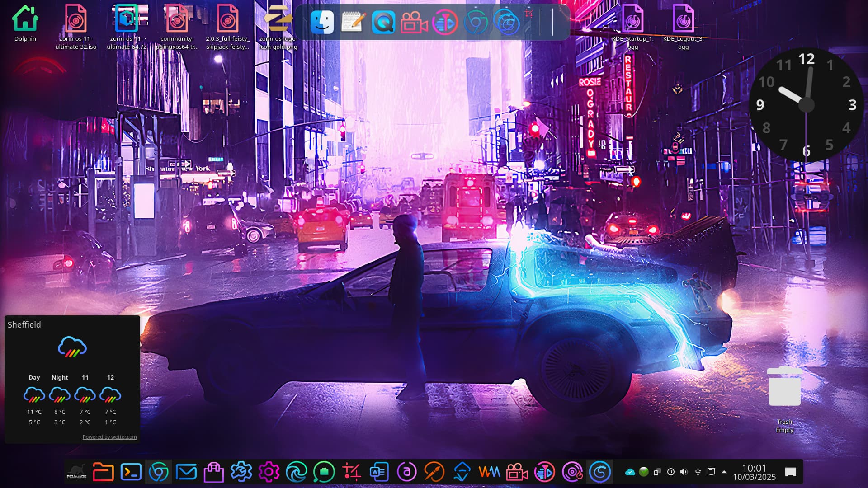Screen dimensions: 868x488
Task: Launch the video camera app in top dock
Action: pos(414,22)
